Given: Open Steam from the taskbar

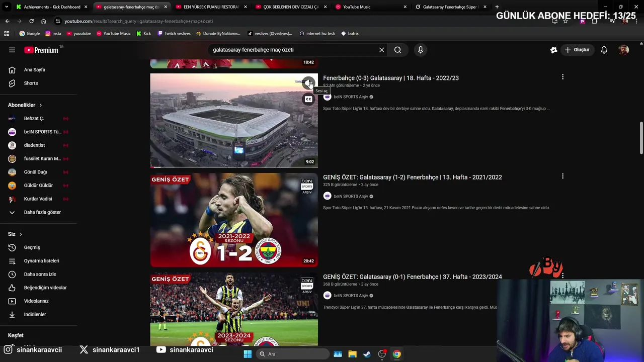Looking at the screenshot, I should [x=367, y=354].
